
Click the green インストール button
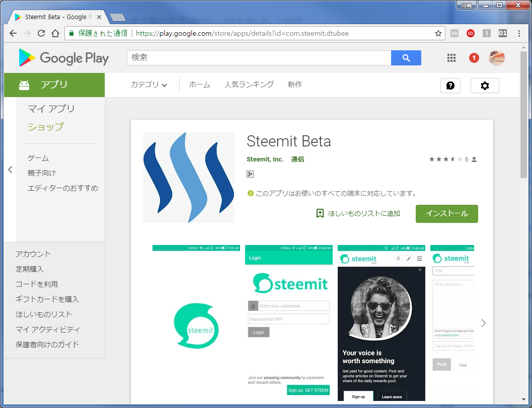(447, 214)
